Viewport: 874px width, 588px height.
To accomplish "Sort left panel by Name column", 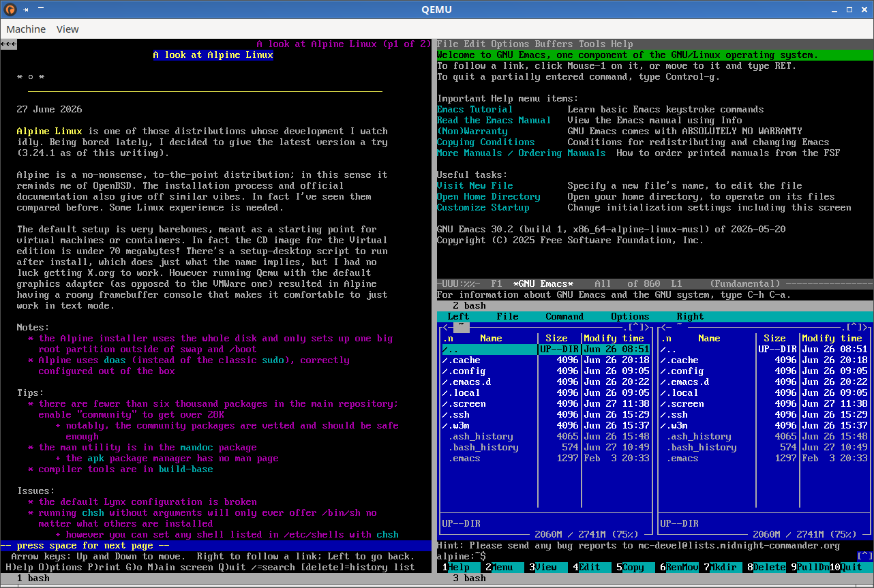I will 492,339.
